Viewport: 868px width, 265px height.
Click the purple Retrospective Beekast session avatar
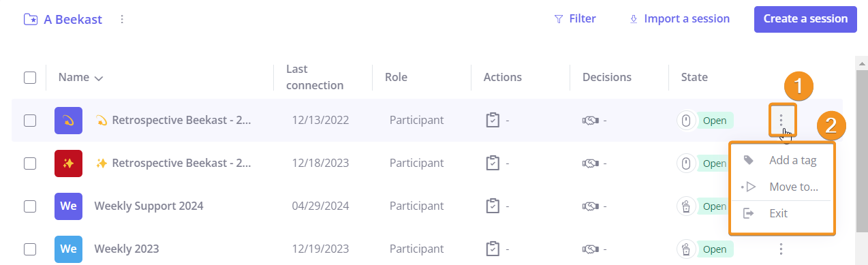point(68,121)
